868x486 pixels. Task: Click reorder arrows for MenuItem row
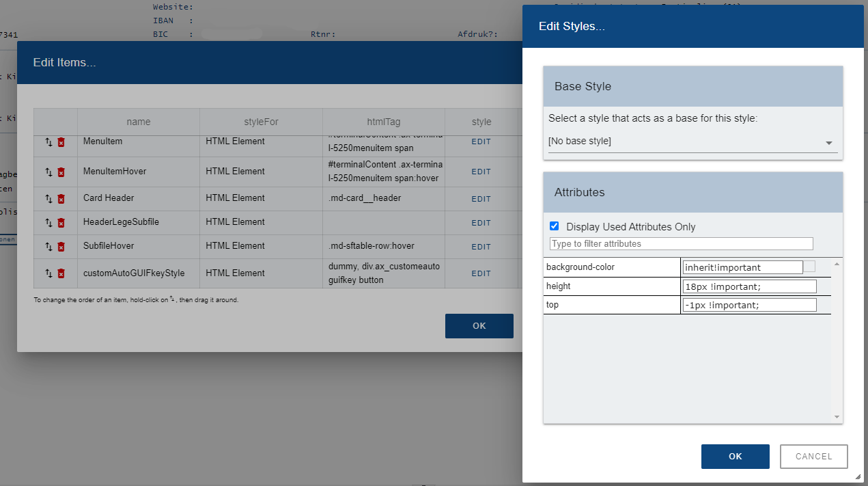click(x=48, y=142)
